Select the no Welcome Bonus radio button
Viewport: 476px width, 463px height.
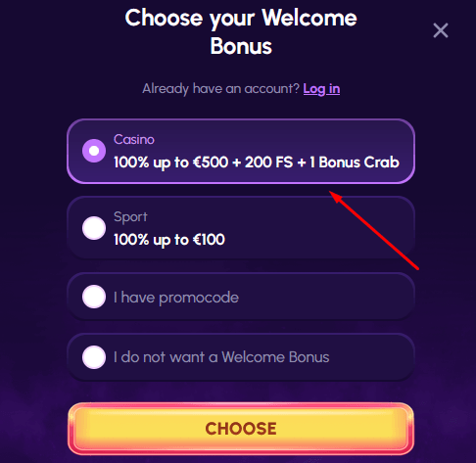[x=94, y=357]
